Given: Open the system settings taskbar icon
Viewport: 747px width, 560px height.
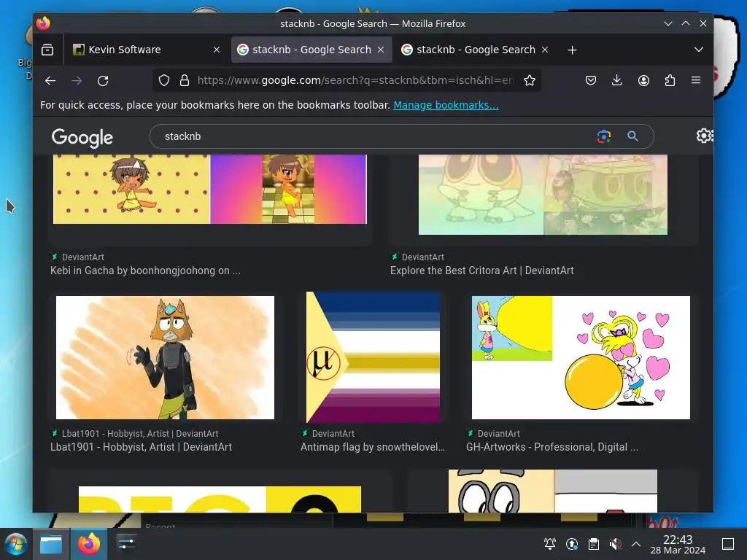Looking at the screenshot, I should pos(126,544).
